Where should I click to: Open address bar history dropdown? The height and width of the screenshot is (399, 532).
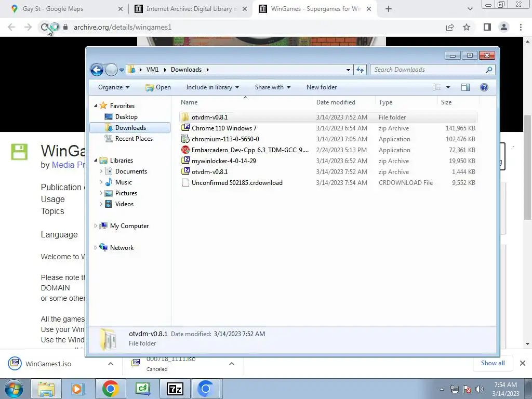click(x=348, y=70)
